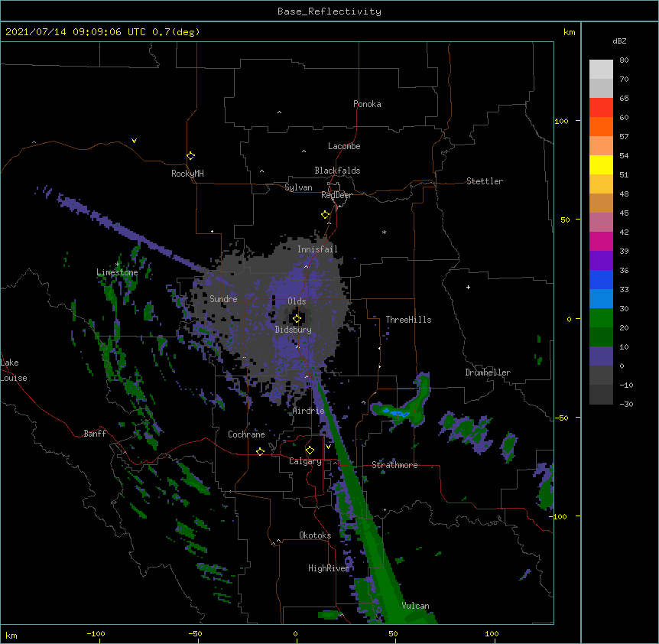Image resolution: width=659 pixels, height=644 pixels.
Task: Click the yellow V marker east of Calgary diamond
Action: (328, 447)
